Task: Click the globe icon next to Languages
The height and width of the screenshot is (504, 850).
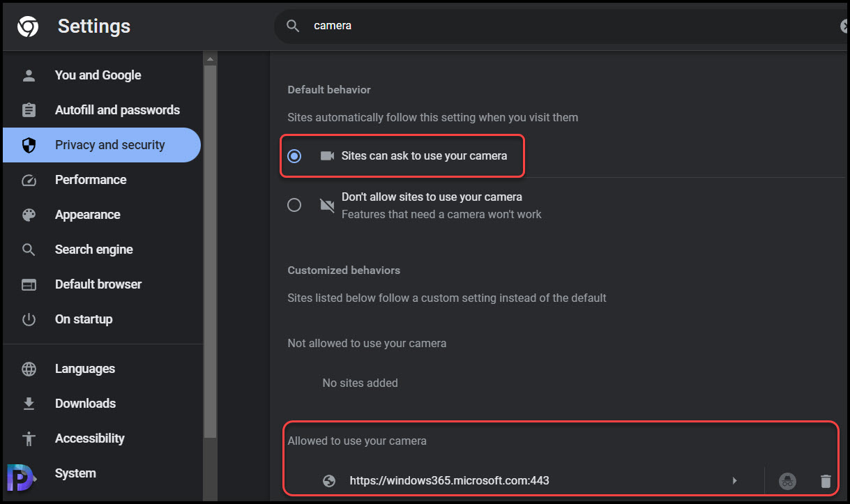Action: pos(29,369)
